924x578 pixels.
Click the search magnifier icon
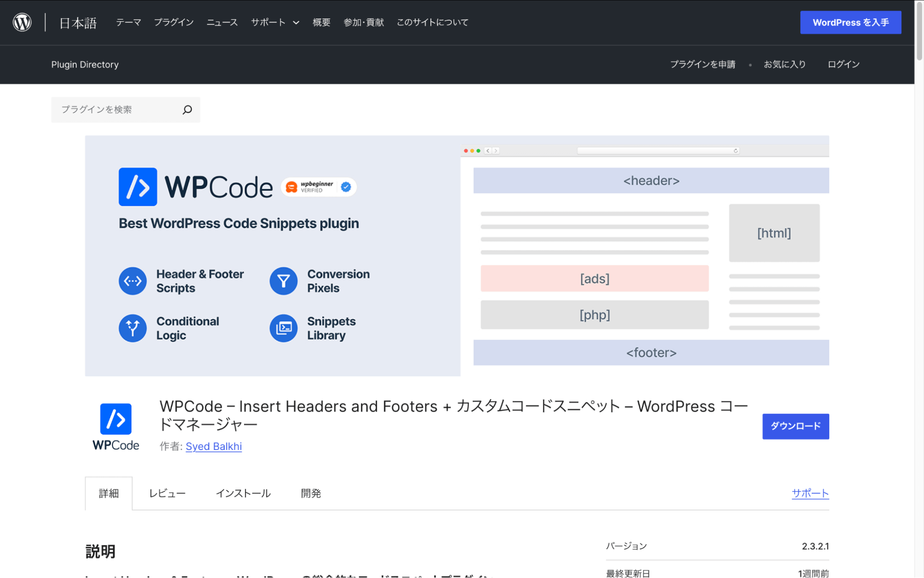(x=187, y=110)
